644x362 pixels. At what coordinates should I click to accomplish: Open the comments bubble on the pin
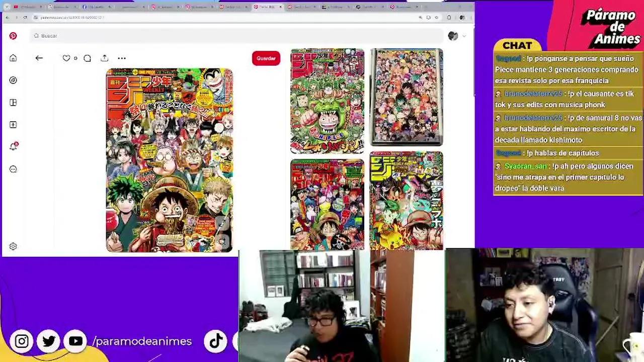[x=87, y=58]
